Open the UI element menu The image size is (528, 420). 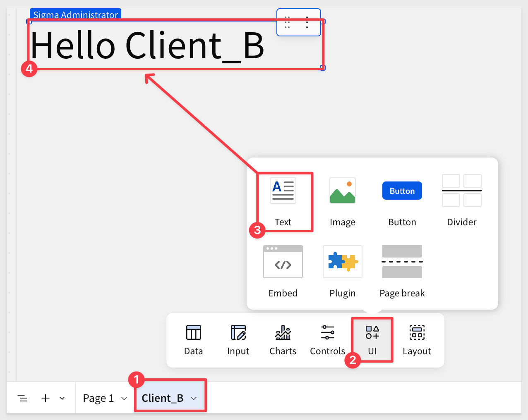372,340
